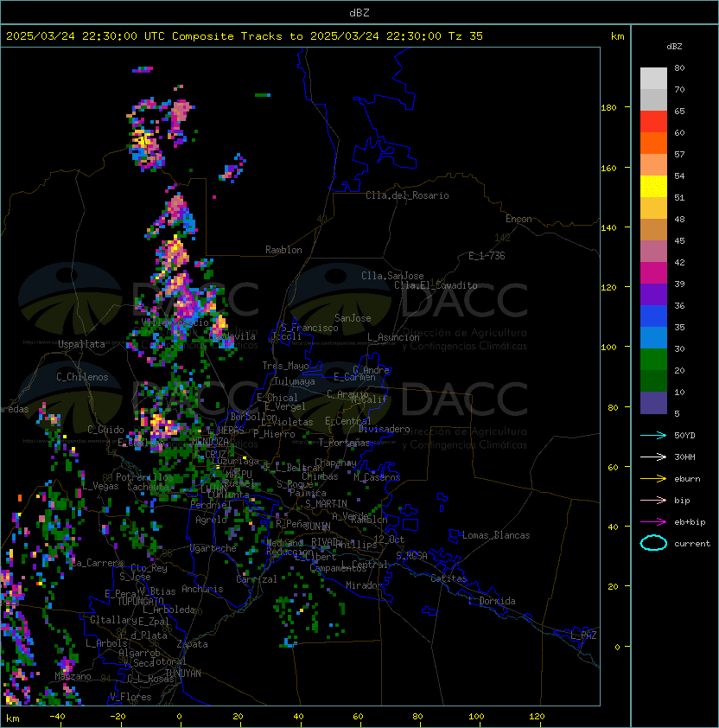Viewport: 719px width, 728px height.
Task: Click the green 20-30 dBZ color band
Action: tap(653, 360)
